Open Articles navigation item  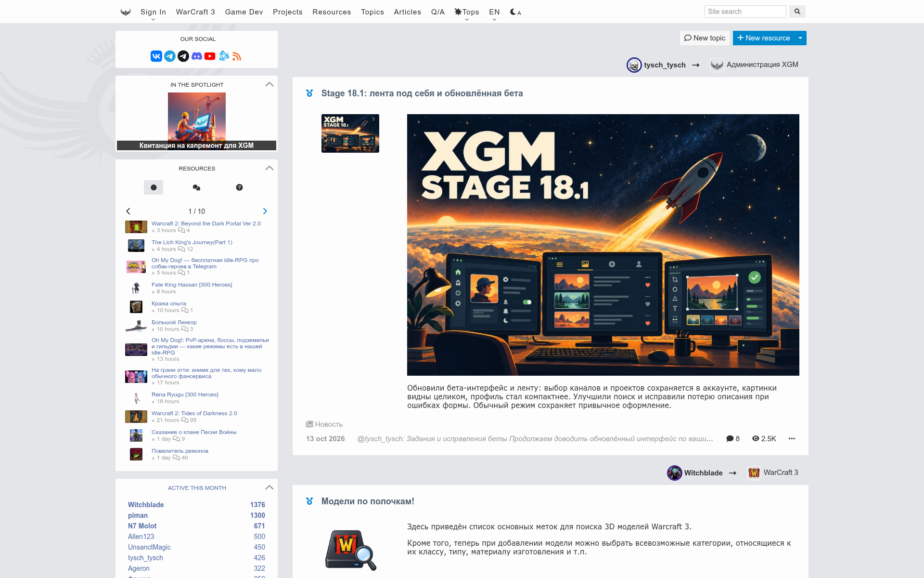(x=408, y=12)
